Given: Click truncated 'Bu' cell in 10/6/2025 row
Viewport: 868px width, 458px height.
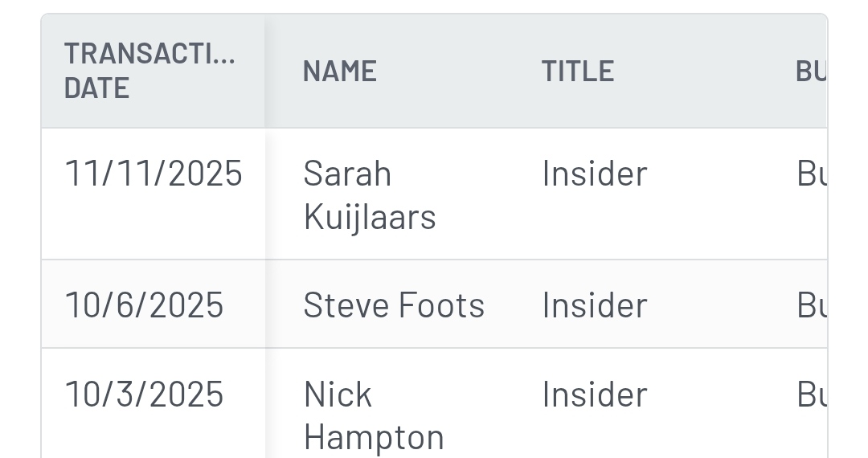Looking at the screenshot, I should click(x=811, y=305).
